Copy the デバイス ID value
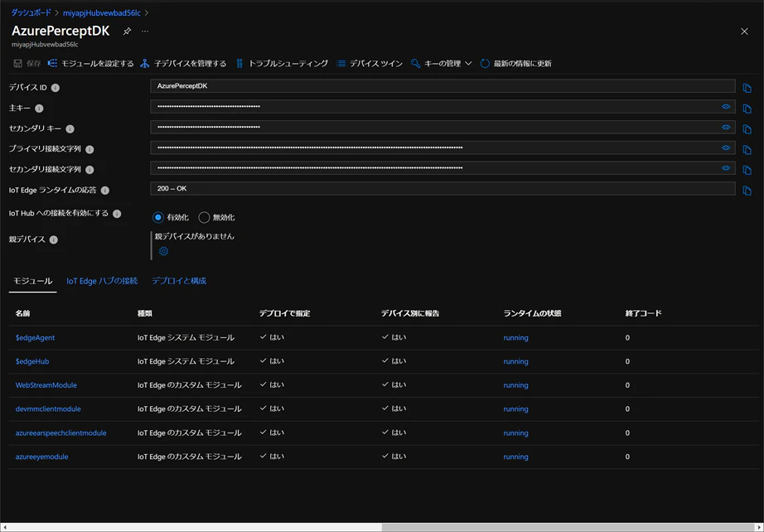 pos(747,88)
